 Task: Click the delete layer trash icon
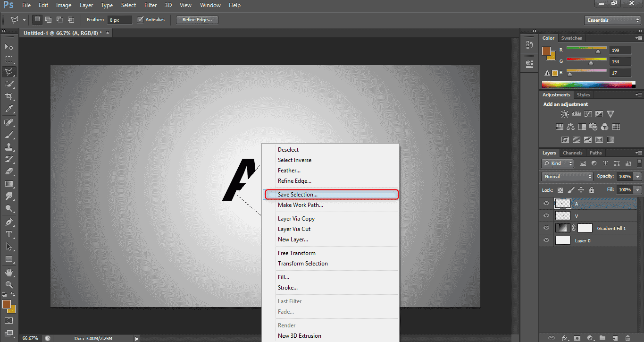point(627,338)
